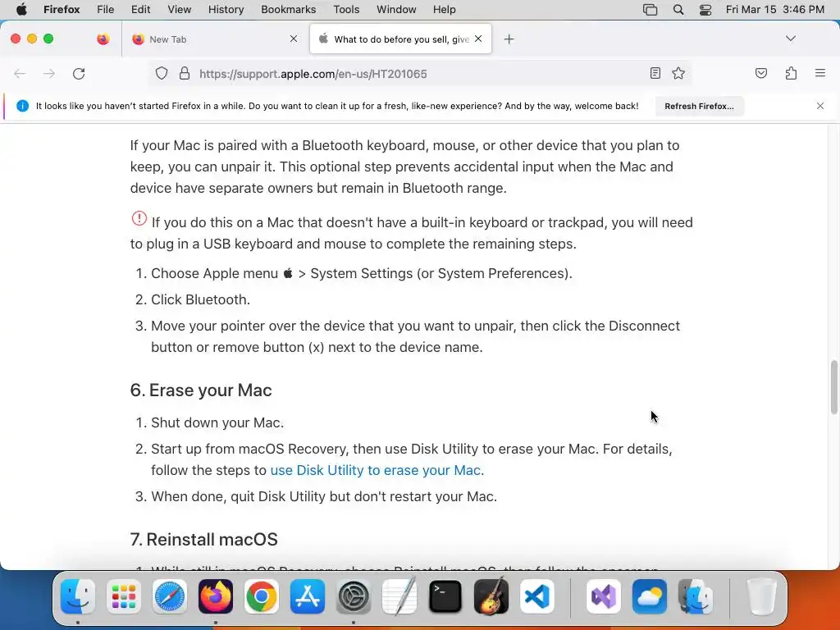Save page to Pocket
This screenshot has height=630, width=840.
(x=760, y=73)
